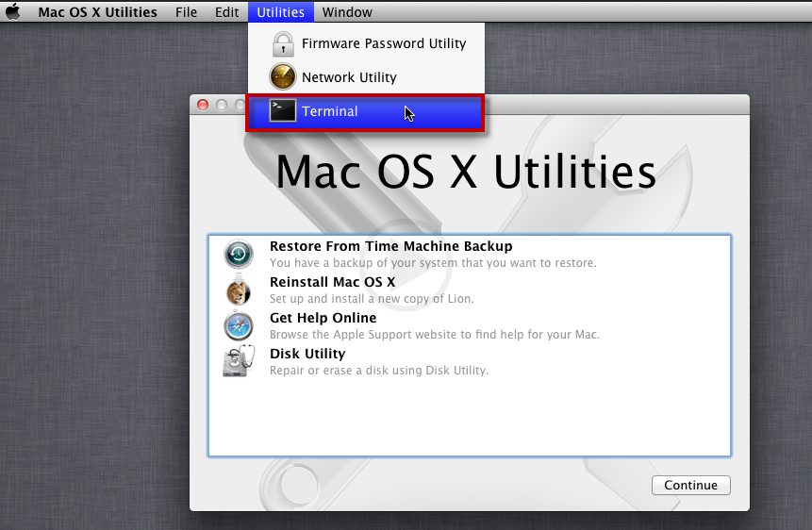This screenshot has width=812, height=530.
Task: Close the open Utilities menu
Action: pyautogui.click(x=281, y=12)
